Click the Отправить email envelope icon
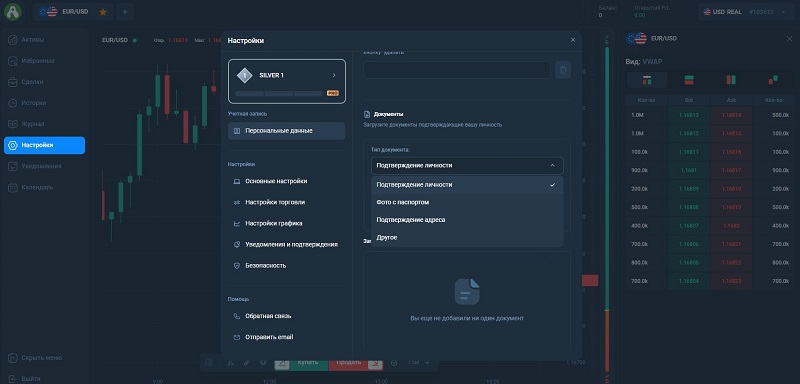Screen dimensions: 800x384 click(237, 337)
